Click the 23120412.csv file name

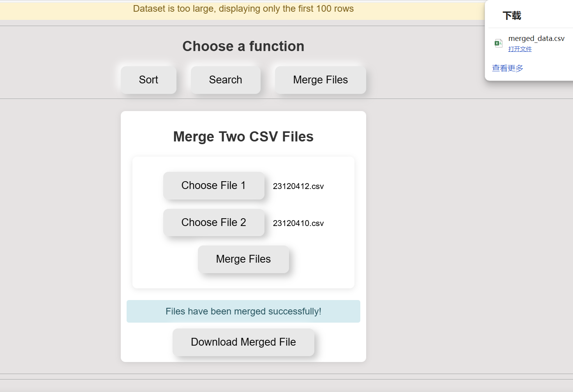298,186
